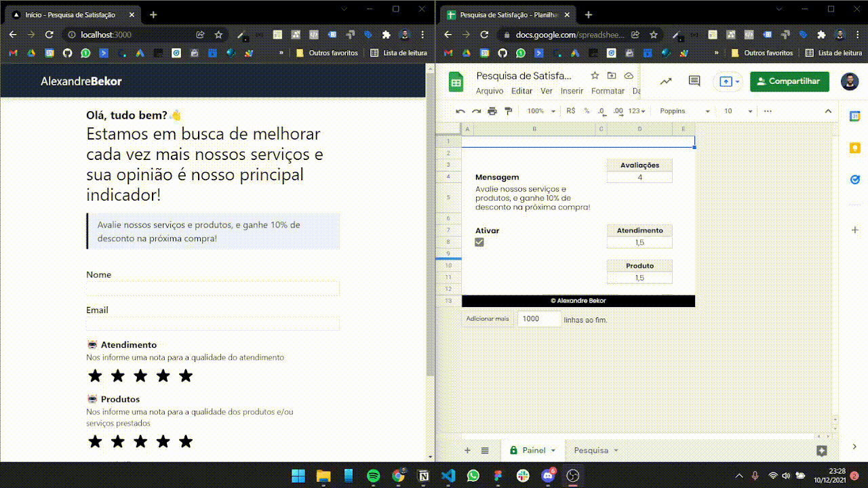Apply currency format with the R$ icon
This screenshot has height=488, width=868.
[570, 110]
